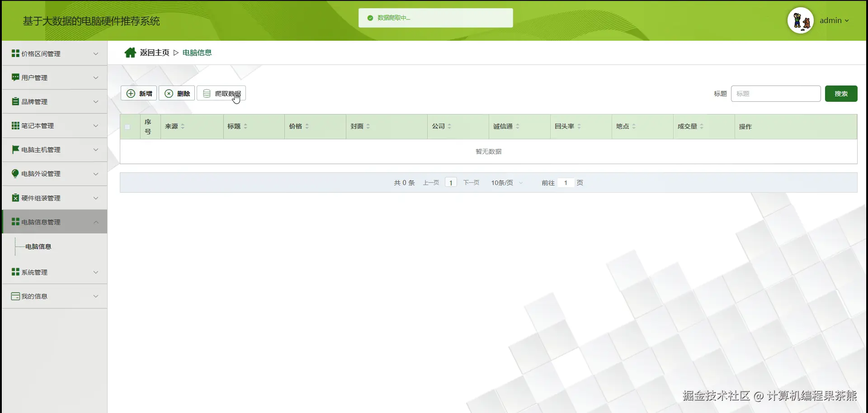Select 用户管理 menu label
The width and height of the screenshot is (868, 413).
tap(34, 78)
